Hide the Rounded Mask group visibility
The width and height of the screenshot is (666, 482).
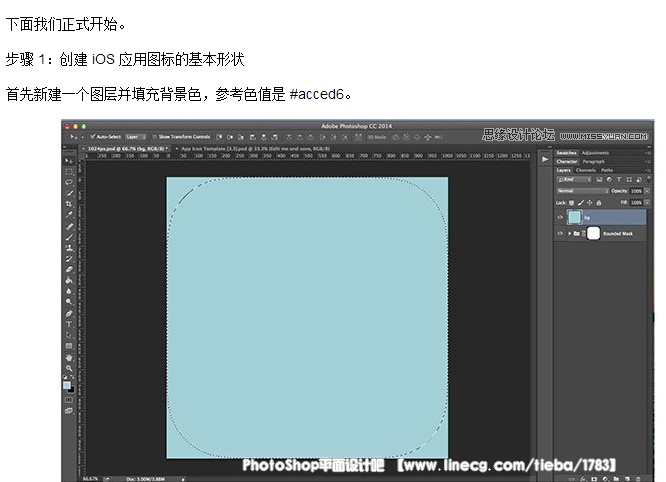(560, 233)
